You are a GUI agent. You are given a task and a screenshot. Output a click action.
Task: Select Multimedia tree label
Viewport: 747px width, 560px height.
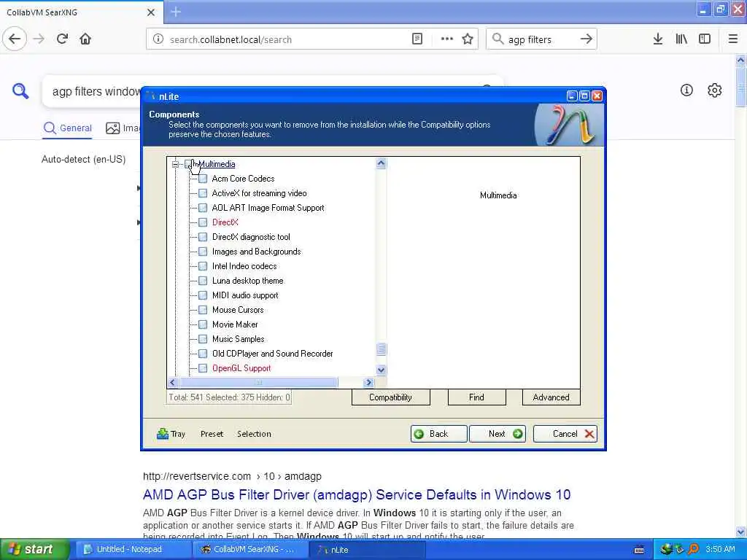coord(217,164)
